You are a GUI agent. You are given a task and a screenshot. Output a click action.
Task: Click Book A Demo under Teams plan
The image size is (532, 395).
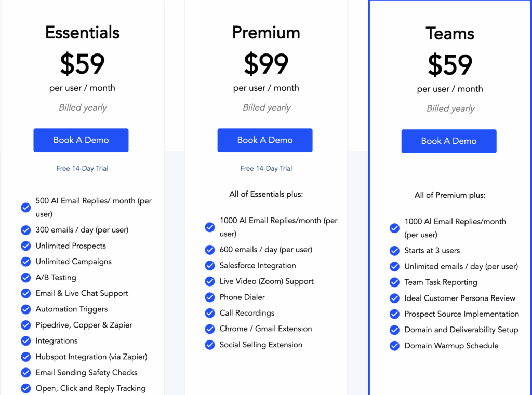click(x=448, y=141)
